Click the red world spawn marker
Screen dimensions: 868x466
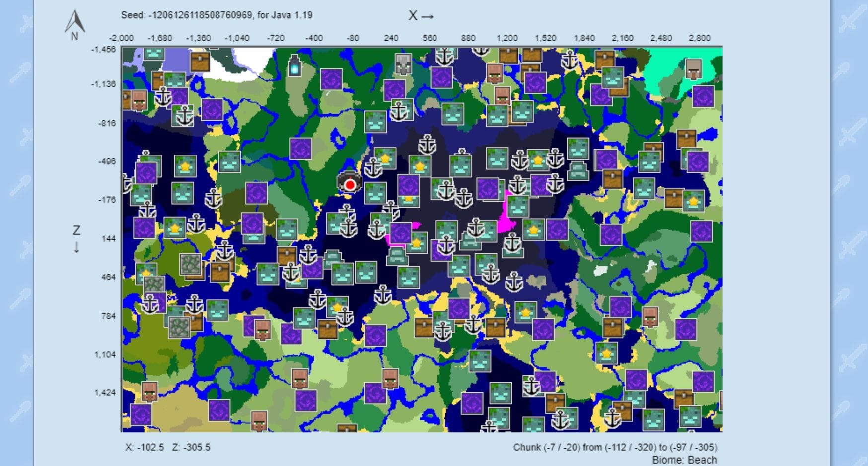(349, 184)
